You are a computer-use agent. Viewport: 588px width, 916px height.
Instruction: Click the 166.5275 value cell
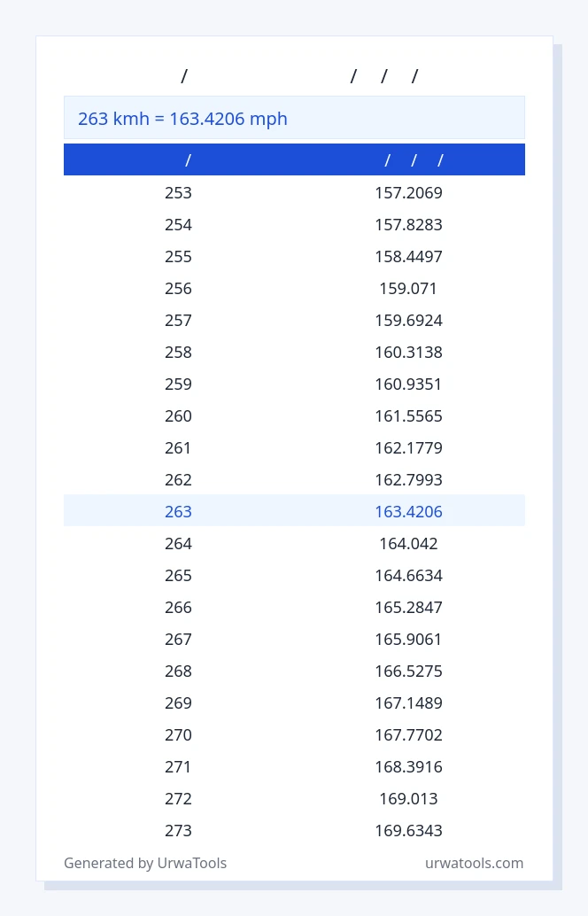[x=409, y=671]
